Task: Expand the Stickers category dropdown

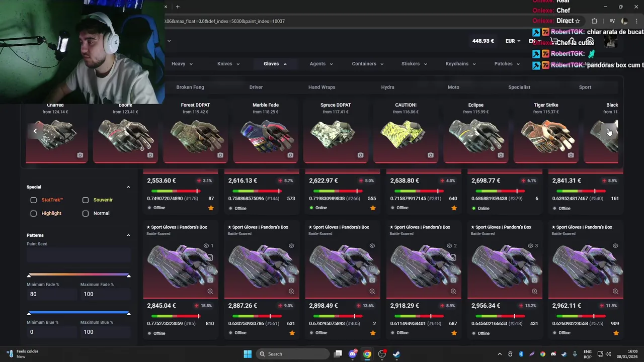Action: pyautogui.click(x=414, y=64)
